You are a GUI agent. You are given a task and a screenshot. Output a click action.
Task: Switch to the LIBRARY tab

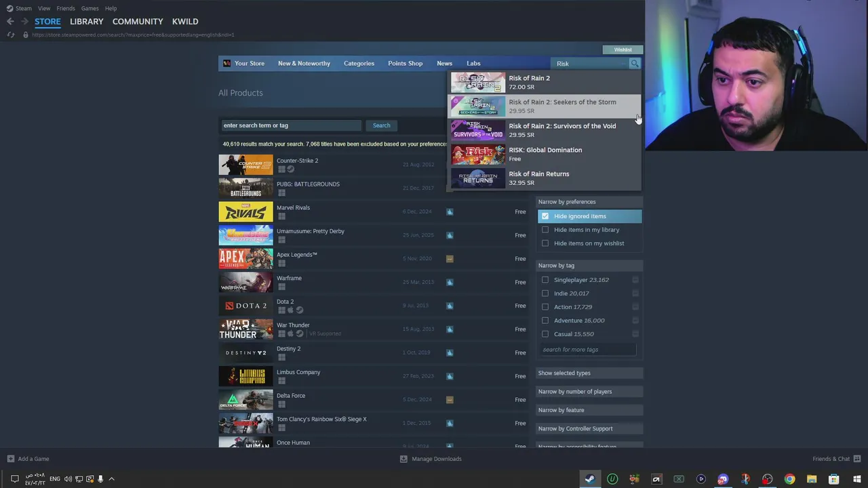pyautogui.click(x=87, y=22)
